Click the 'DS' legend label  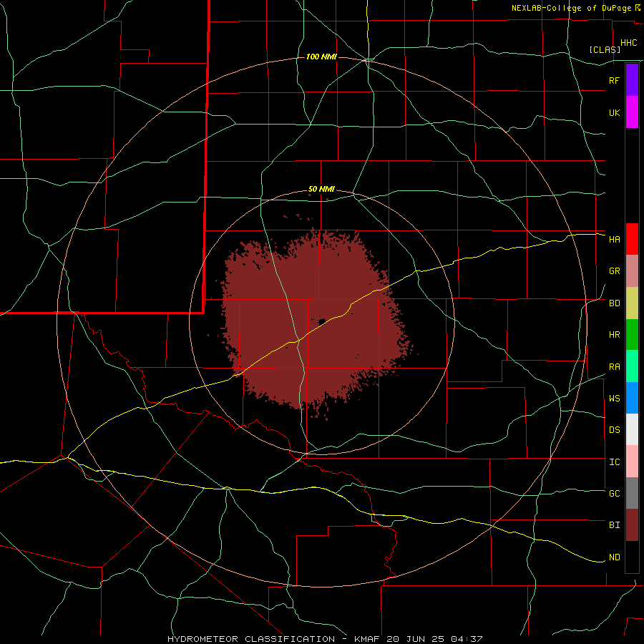tap(614, 429)
